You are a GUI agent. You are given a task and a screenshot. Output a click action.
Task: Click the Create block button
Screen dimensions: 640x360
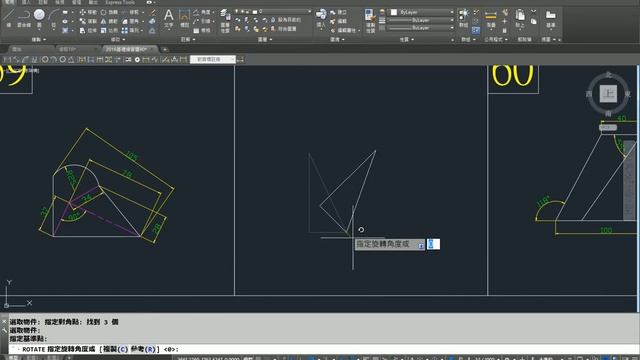(339, 13)
